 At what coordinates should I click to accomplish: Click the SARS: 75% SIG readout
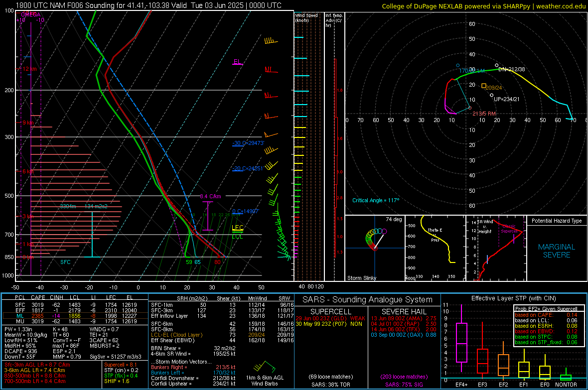click(x=404, y=385)
